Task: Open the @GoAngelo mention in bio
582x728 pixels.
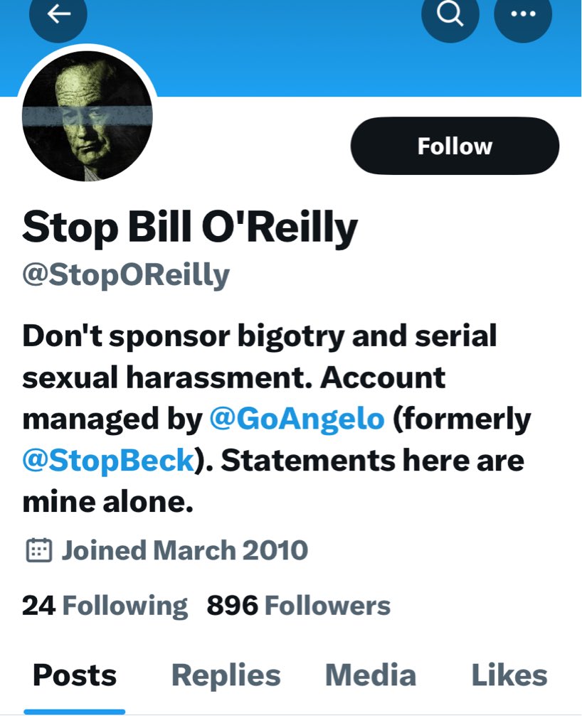Action: (297, 419)
